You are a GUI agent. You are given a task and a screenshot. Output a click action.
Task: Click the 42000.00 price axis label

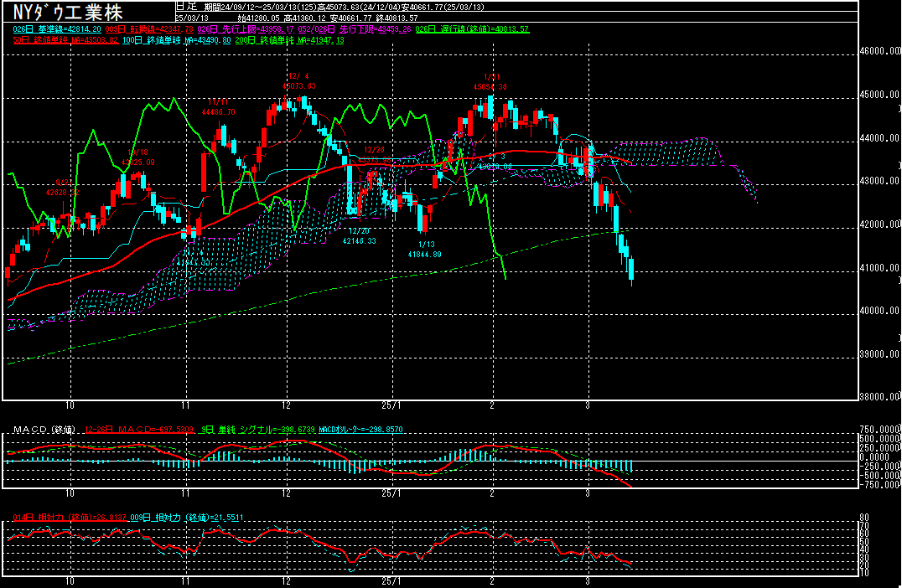(x=879, y=224)
